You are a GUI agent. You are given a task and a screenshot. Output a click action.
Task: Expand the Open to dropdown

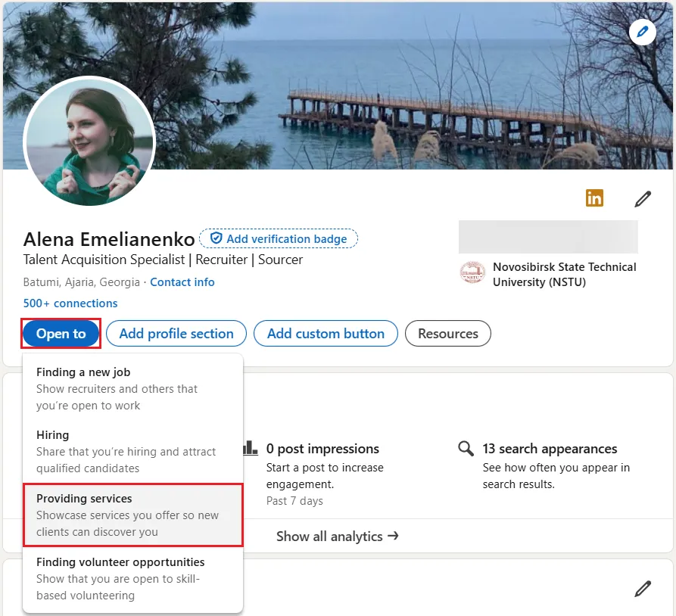click(61, 333)
